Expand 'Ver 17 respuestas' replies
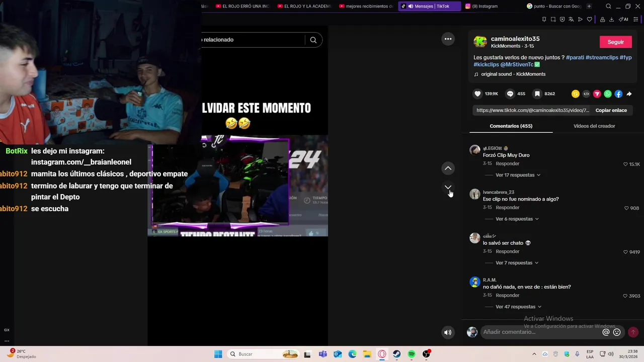 518,175
